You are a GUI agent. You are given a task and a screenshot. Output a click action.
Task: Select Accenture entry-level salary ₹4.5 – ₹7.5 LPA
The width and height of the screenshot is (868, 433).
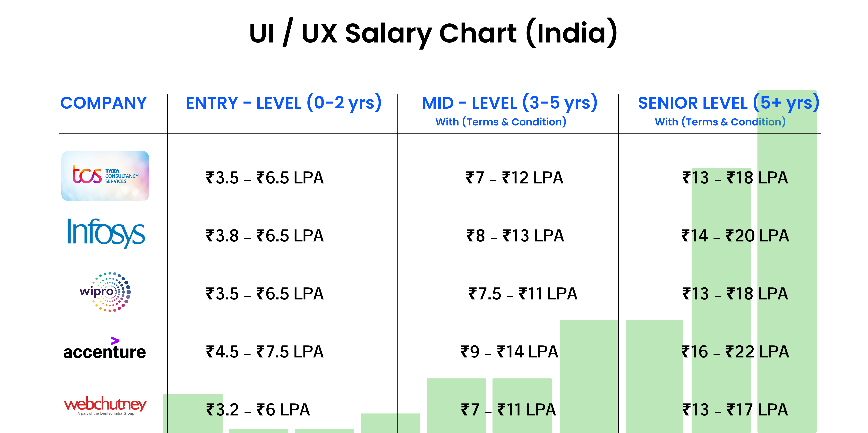(265, 352)
